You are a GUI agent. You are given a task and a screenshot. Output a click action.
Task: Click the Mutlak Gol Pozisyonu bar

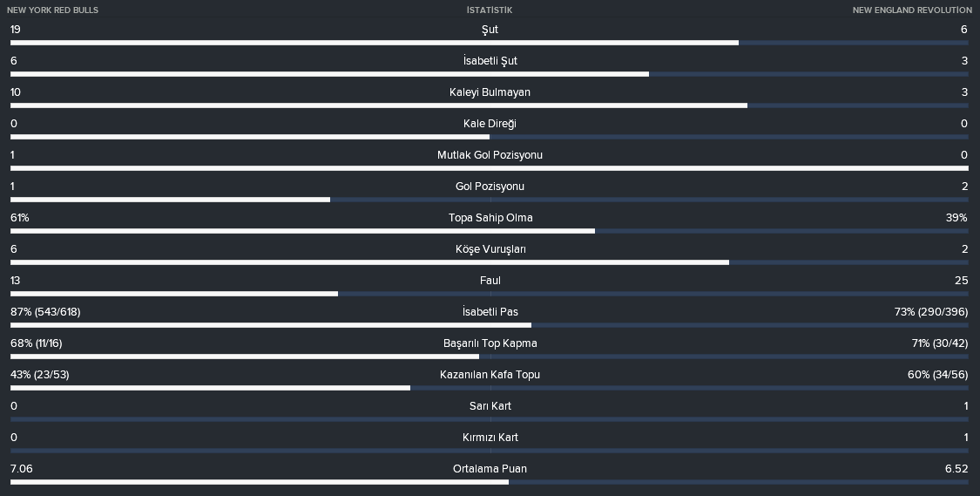490,168
